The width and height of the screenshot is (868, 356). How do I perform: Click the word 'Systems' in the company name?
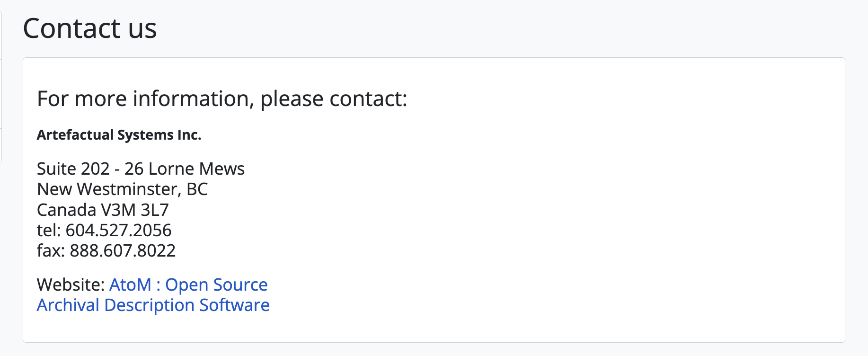[145, 135]
